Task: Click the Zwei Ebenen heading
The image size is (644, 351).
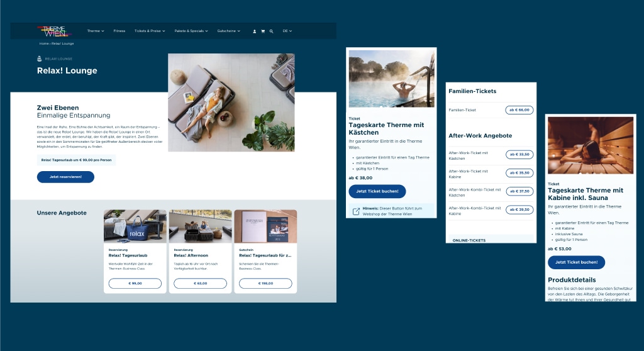Action: (x=58, y=108)
